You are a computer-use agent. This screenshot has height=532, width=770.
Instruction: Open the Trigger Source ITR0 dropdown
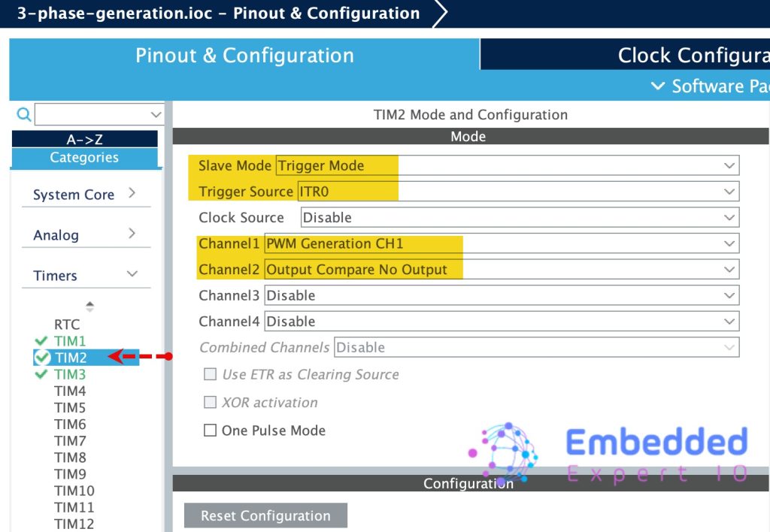click(518, 192)
